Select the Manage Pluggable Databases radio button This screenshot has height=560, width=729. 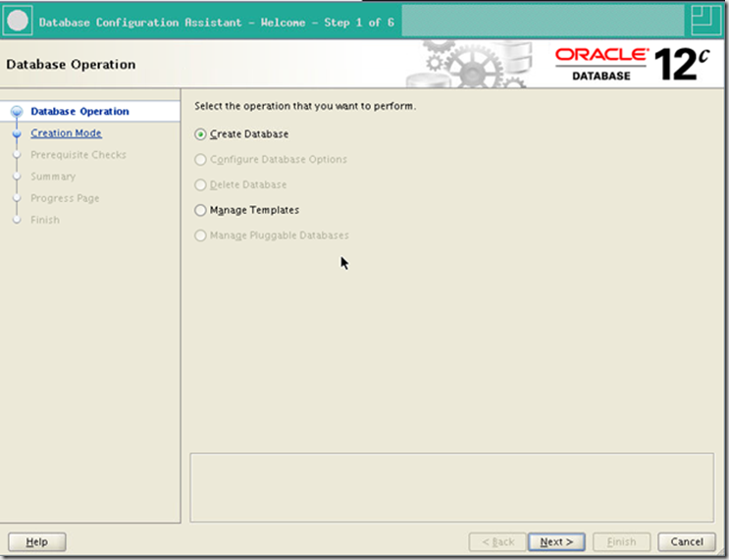pos(200,235)
